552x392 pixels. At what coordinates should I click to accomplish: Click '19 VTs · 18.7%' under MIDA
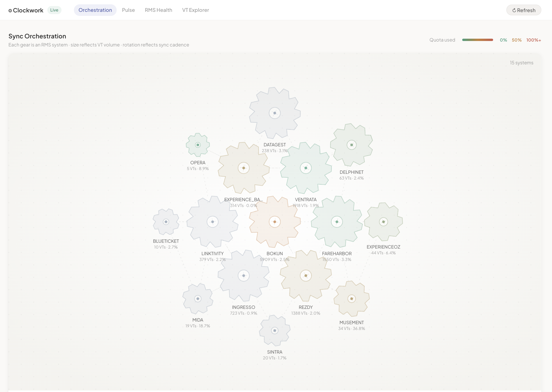click(x=198, y=326)
